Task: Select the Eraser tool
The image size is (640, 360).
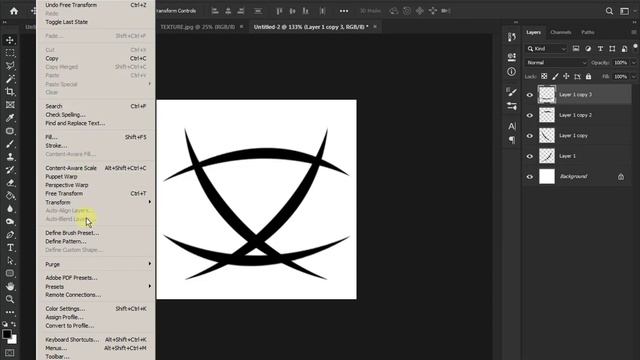Action: tap(10, 183)
